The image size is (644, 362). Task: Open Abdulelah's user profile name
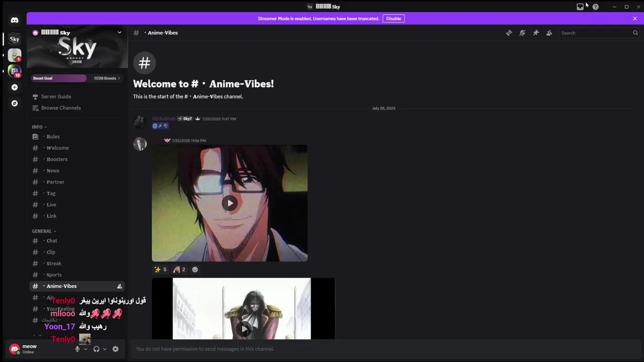(x=164, y=119)
